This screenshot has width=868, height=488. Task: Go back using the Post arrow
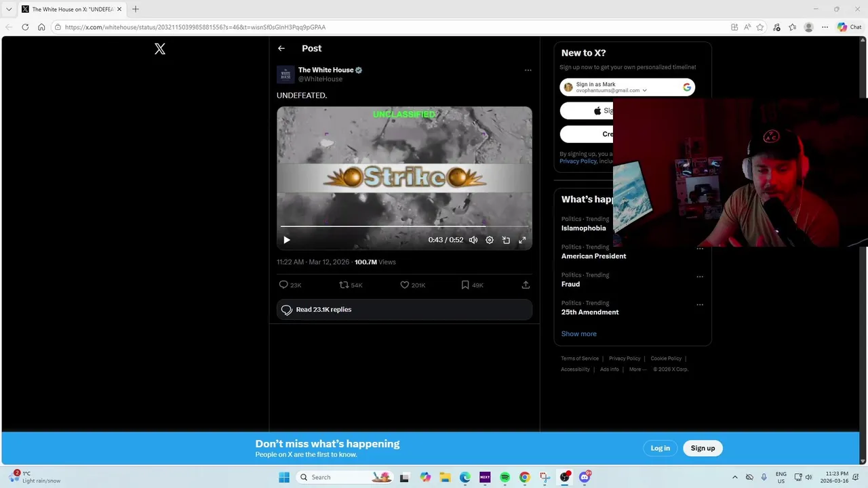[281, 48]
